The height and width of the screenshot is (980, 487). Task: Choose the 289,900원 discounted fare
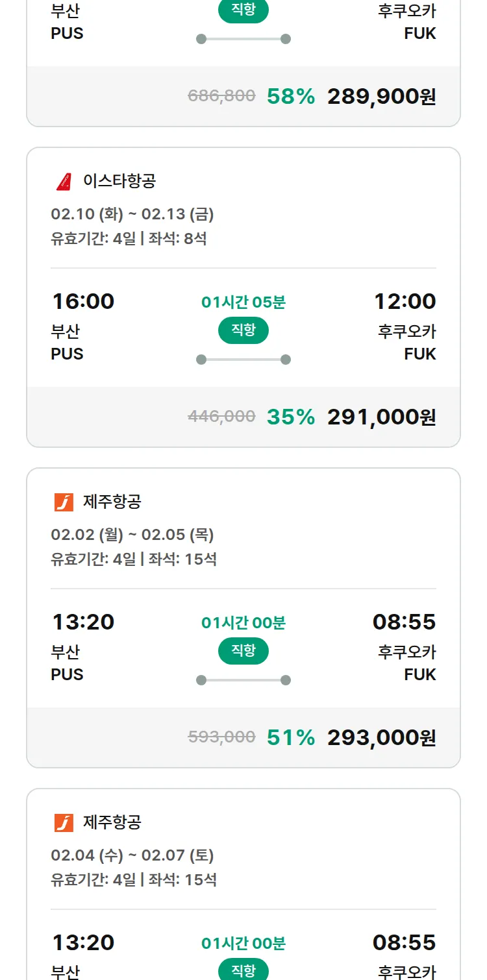point(381,96)
